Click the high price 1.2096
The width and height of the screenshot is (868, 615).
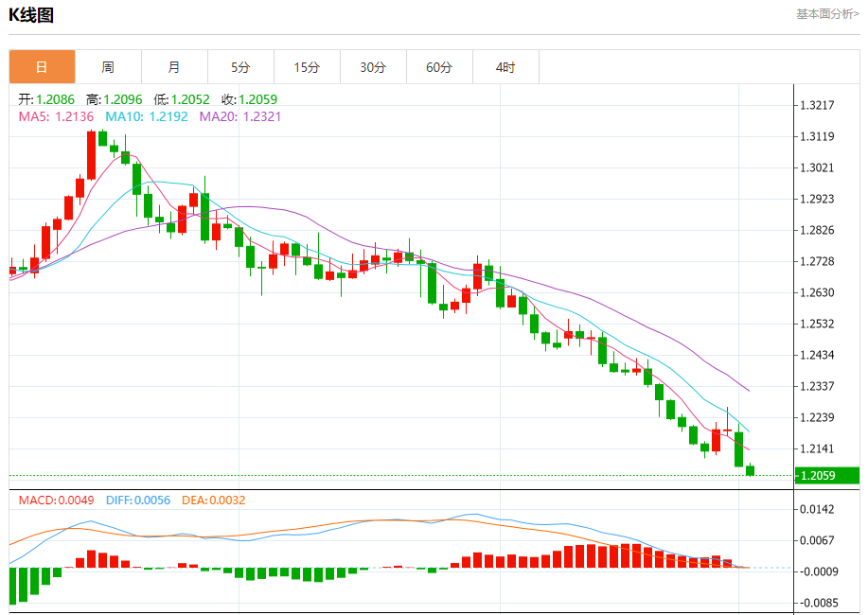coord(123,99)
